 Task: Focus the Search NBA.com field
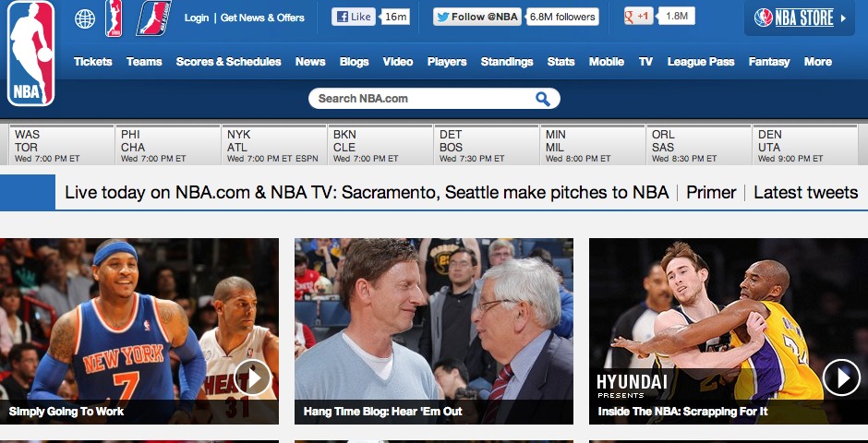[x=434, y=99]
